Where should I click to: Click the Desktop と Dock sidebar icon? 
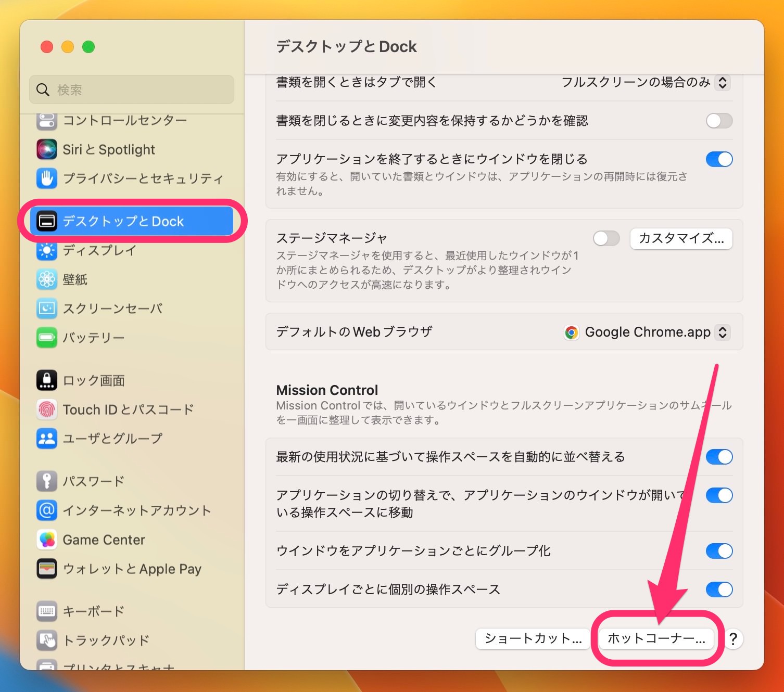(47, 221)
